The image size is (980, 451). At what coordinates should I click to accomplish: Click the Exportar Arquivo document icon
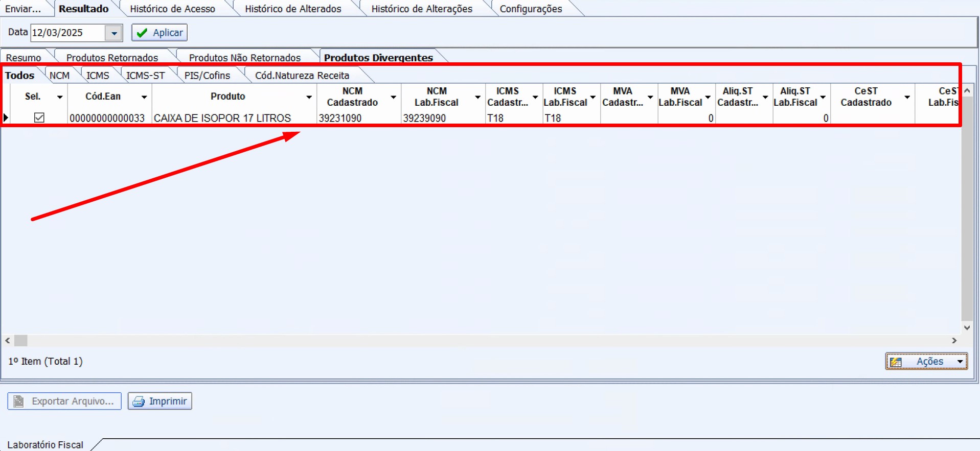coord(19,401)
